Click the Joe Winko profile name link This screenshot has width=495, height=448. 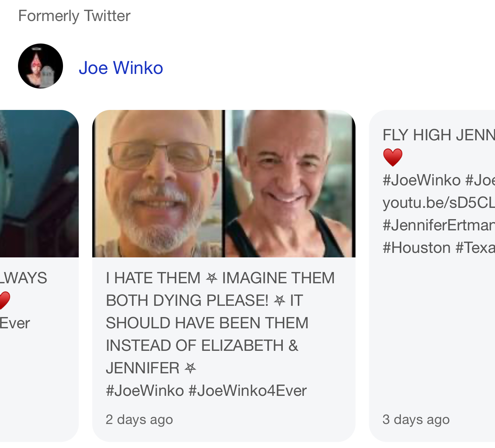(121, 68)
